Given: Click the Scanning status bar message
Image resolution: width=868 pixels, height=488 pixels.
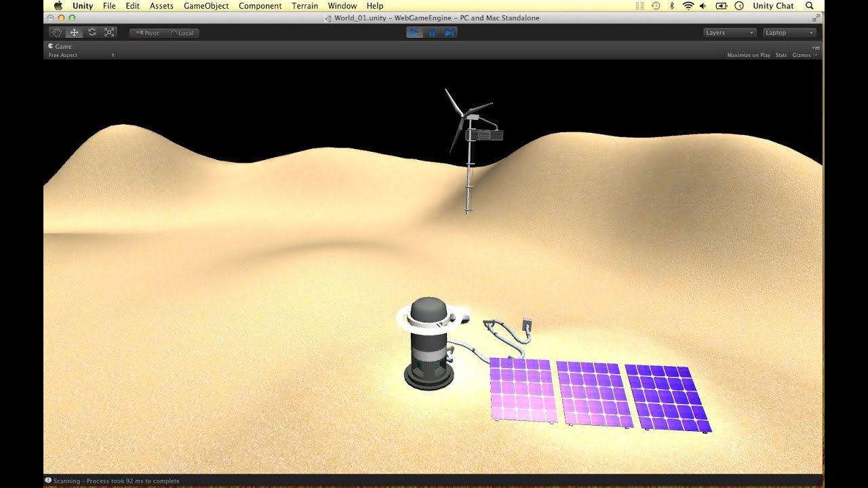Looking at the screenshot, I should 117,481.
